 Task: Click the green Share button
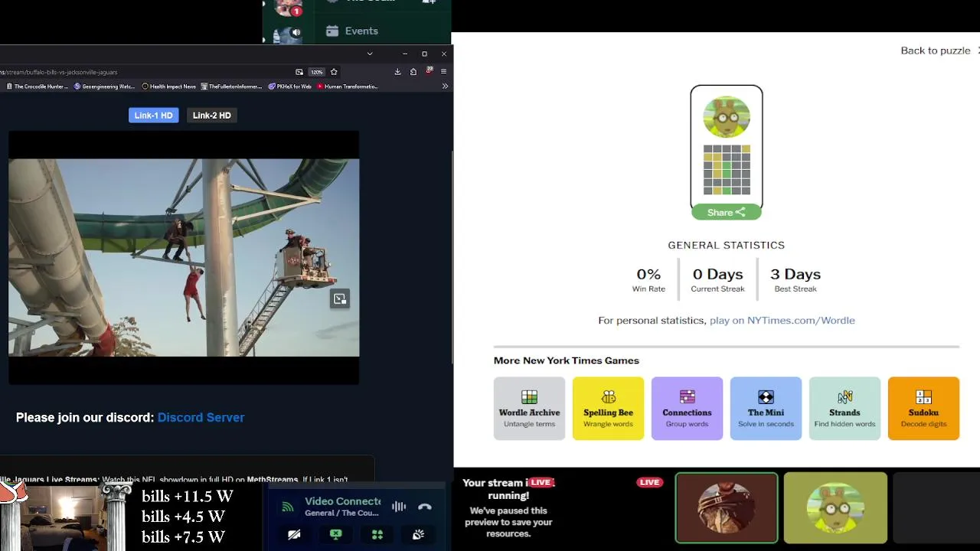[x=727, y=212]
